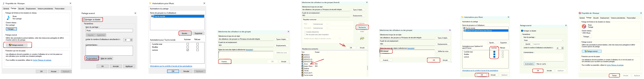The width and height of the screenshot is (644, 79).
Task: Click the "Partage avancé..." button outlined in red
Action: 16,45
